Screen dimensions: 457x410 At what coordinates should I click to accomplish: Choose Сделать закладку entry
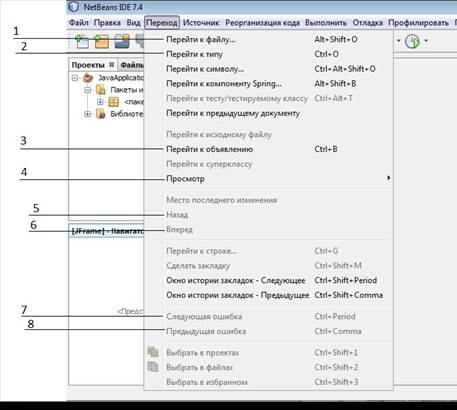[269, 266]
